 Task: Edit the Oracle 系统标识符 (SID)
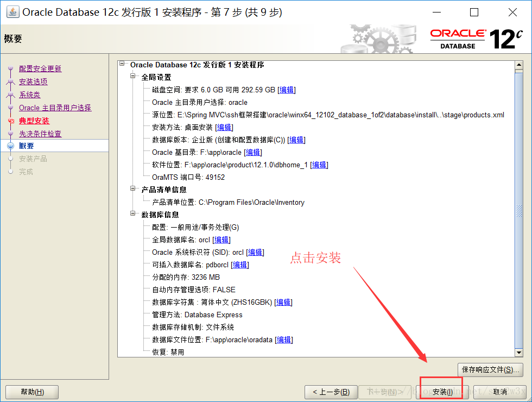tap(255, 253)
